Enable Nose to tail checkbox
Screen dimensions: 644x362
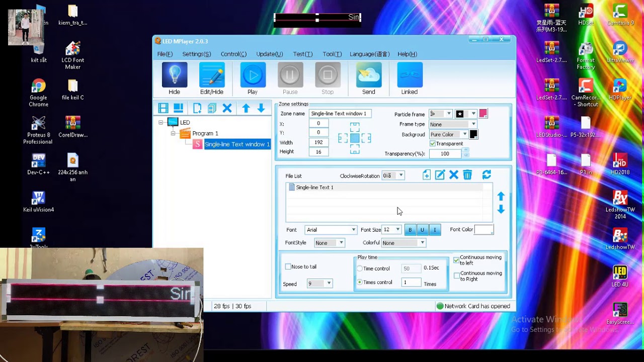click(x=288, y=266)
